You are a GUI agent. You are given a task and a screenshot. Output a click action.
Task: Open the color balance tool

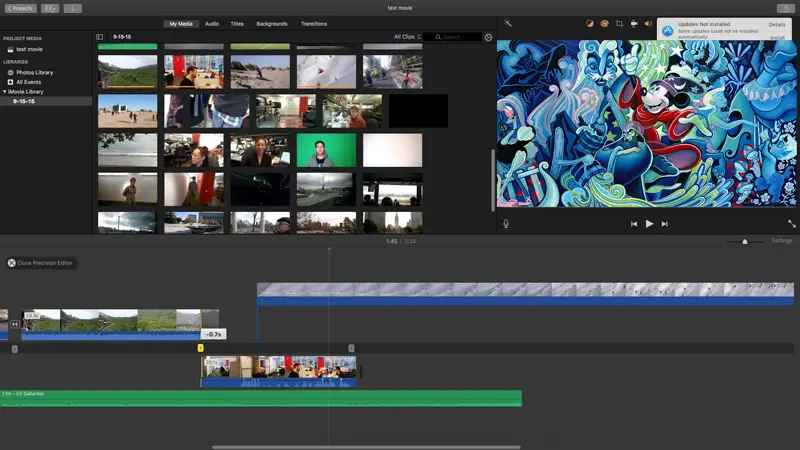(x=589, y=23)
